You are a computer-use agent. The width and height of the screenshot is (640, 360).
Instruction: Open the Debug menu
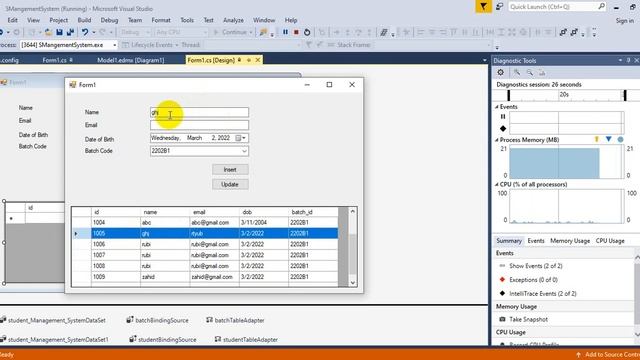[109, 20]
